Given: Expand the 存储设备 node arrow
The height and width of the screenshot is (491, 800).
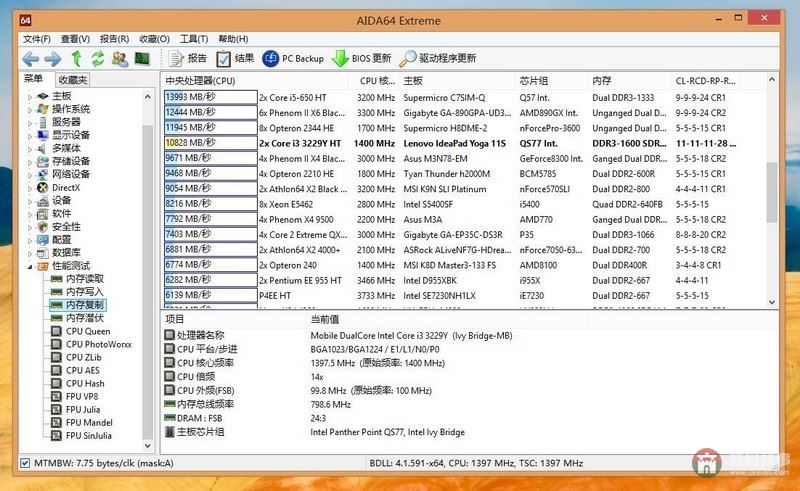Looking at the screenshot, I should tap(30, 162).
